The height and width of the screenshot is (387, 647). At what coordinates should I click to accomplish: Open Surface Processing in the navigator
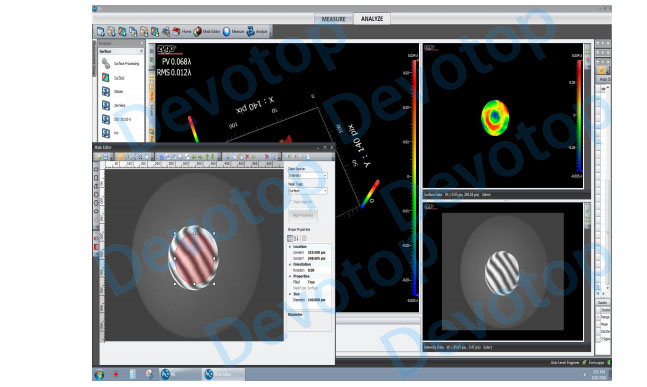point(120,64)
